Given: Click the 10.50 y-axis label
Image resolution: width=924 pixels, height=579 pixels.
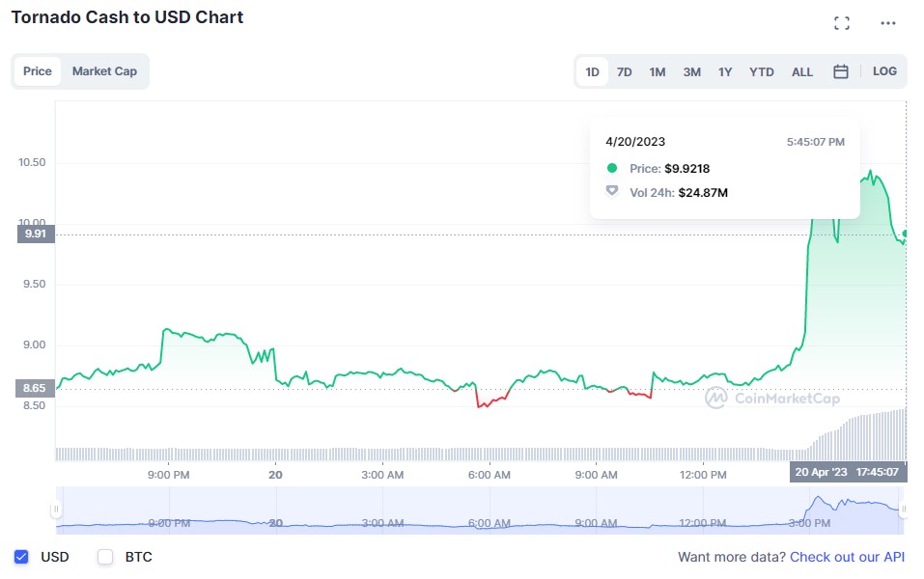Looking at the screenshot, I should (x=32, y=162).
